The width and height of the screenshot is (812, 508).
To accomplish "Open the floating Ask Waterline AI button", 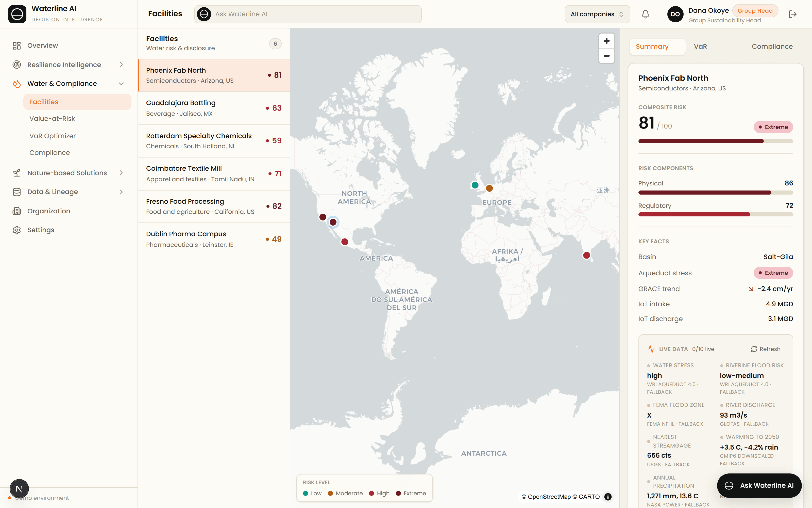I will [x=759, y=485].
